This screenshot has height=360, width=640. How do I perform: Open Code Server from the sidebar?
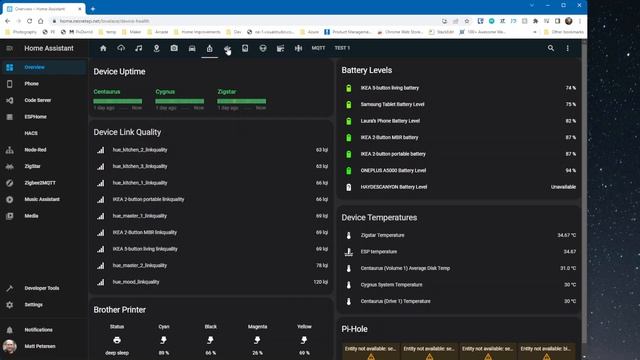(43, 100)
